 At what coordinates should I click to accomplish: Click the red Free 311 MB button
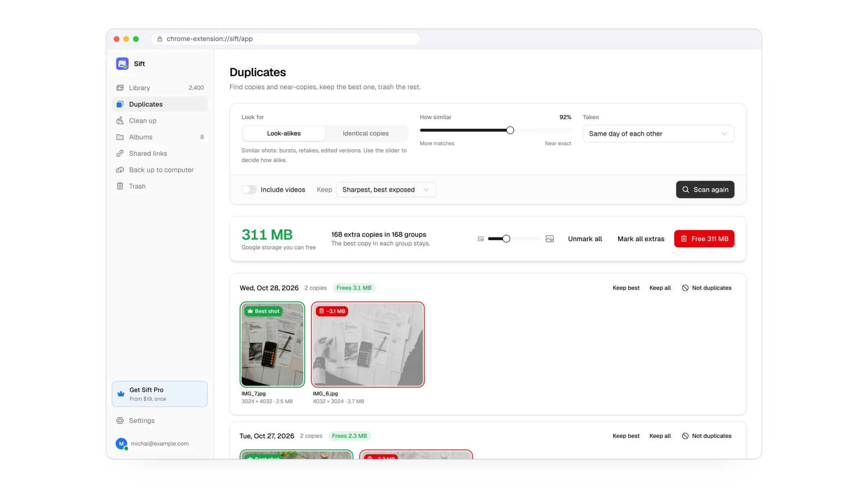tap(704, 239)
